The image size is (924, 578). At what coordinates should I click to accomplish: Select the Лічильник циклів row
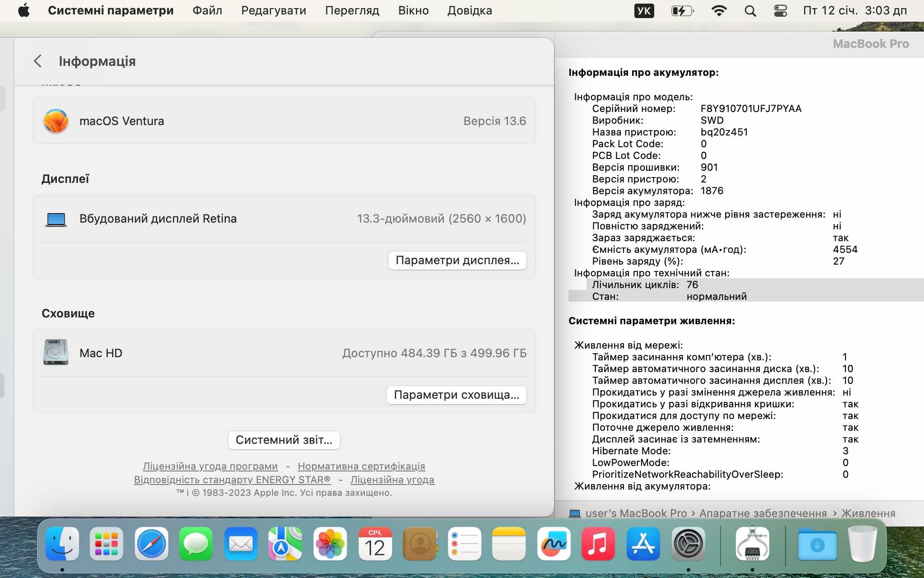click(x=755, y=284)
